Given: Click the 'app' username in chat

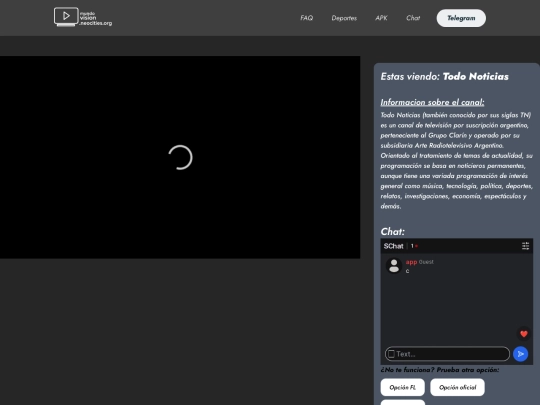Looking at the screenshot, I should coord(411,262).
